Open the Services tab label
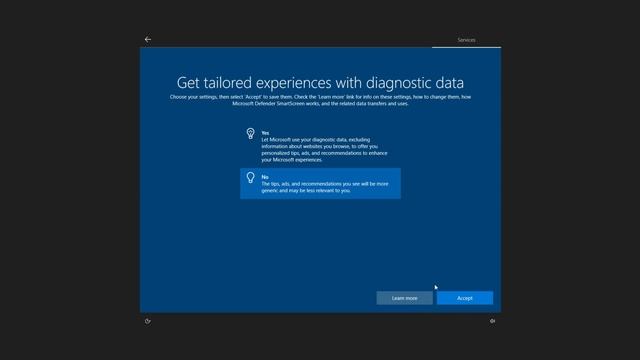This screenshot has height=360, width=640. point(466,40)
